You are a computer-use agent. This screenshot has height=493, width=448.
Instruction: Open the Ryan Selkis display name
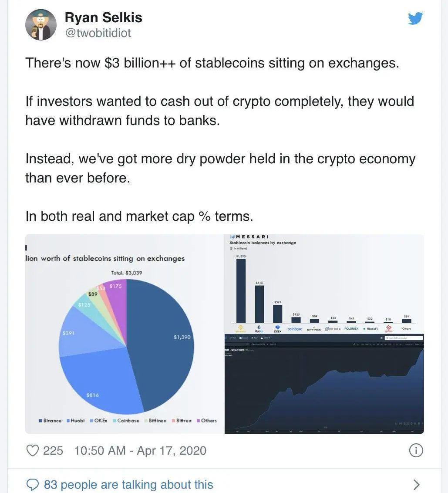(x=103, y=17)
